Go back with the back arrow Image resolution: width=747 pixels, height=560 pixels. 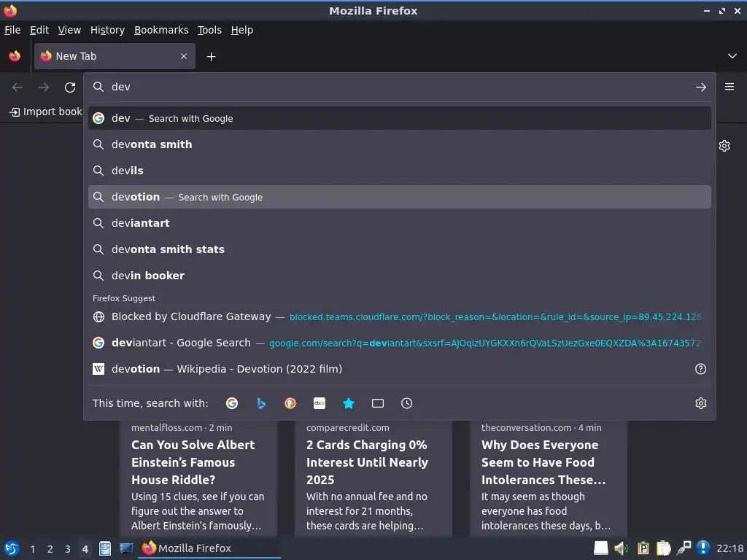coord(18,87)
